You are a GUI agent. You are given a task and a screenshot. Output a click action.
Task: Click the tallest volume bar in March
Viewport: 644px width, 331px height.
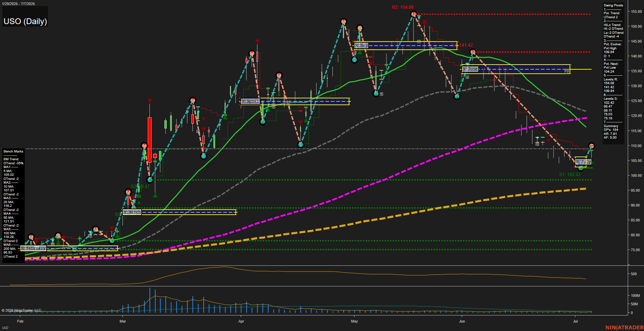pos(150,300)
